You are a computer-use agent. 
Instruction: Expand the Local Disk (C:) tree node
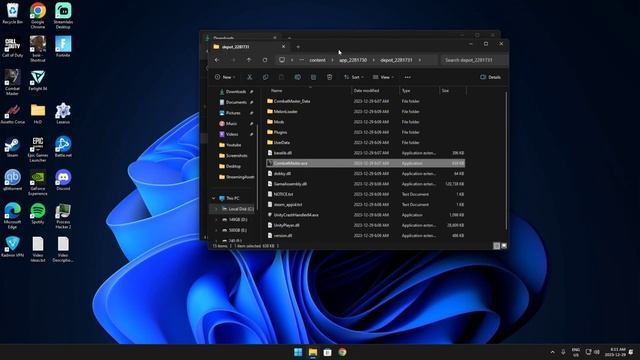click(x=217, y=209)
